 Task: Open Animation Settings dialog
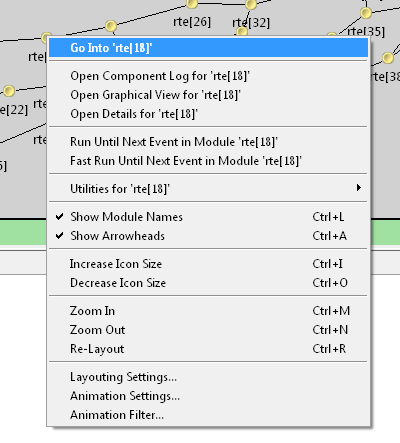(x=208, y=396)
